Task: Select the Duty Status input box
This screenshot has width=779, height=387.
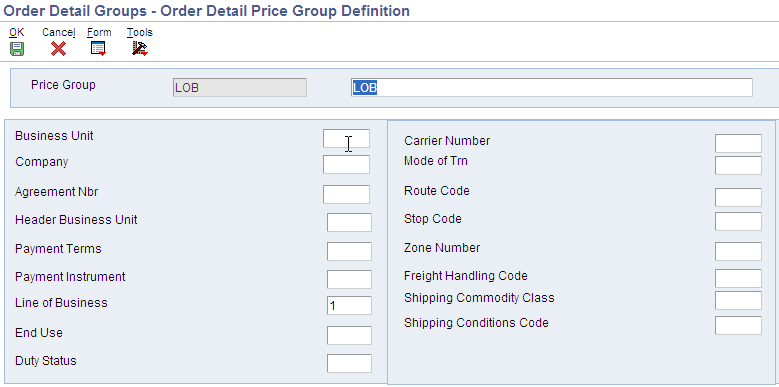Action: (349, 363)
